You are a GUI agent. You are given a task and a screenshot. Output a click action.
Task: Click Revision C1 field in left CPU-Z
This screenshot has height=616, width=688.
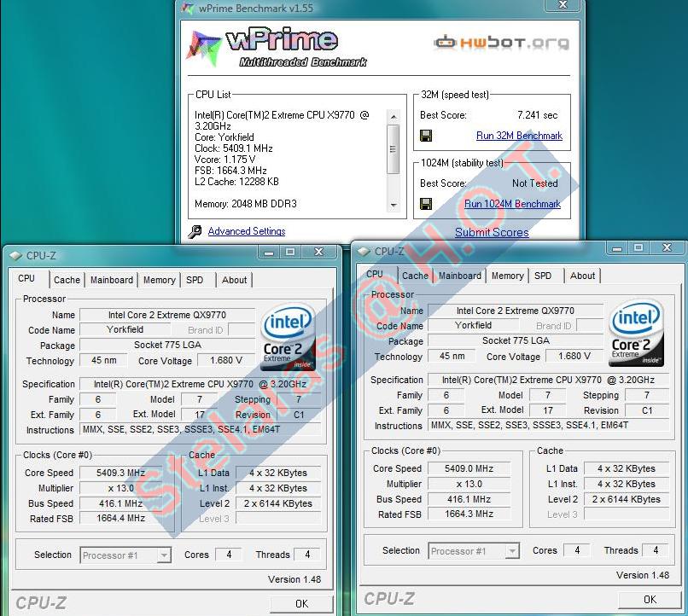(x=299, y=415)
